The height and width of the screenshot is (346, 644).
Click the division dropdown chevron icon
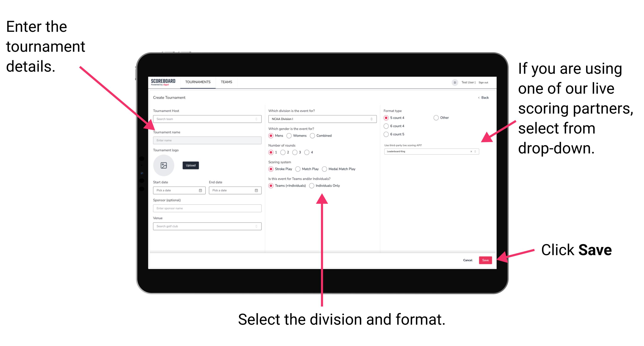(x=372, y=119)
